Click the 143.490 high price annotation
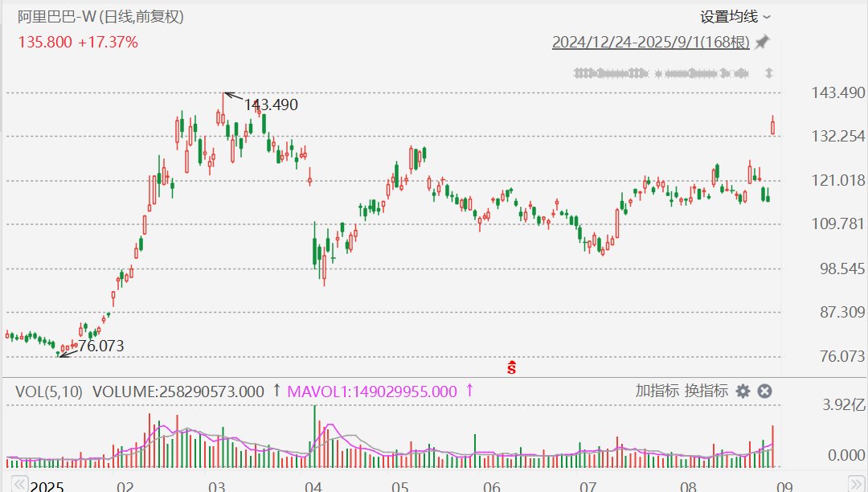The image size is (868, 492). [x=271, y=105]
